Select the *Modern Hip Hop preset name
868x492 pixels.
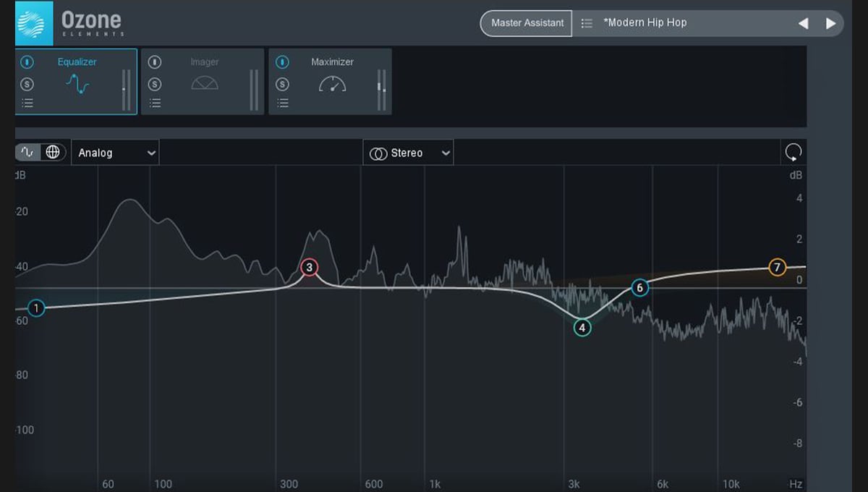645,22
